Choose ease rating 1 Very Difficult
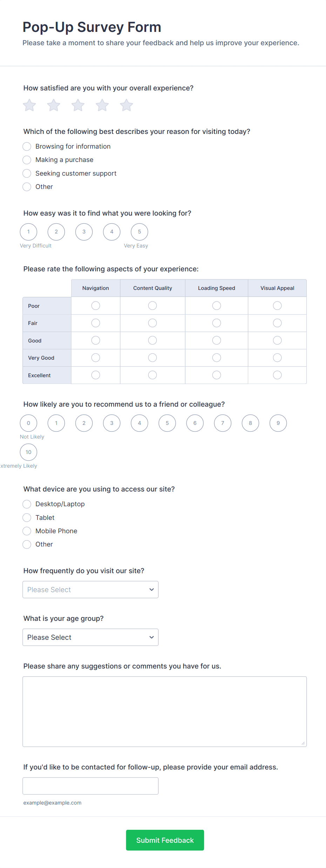The image size is (326, 868). [x=28, y=232]
